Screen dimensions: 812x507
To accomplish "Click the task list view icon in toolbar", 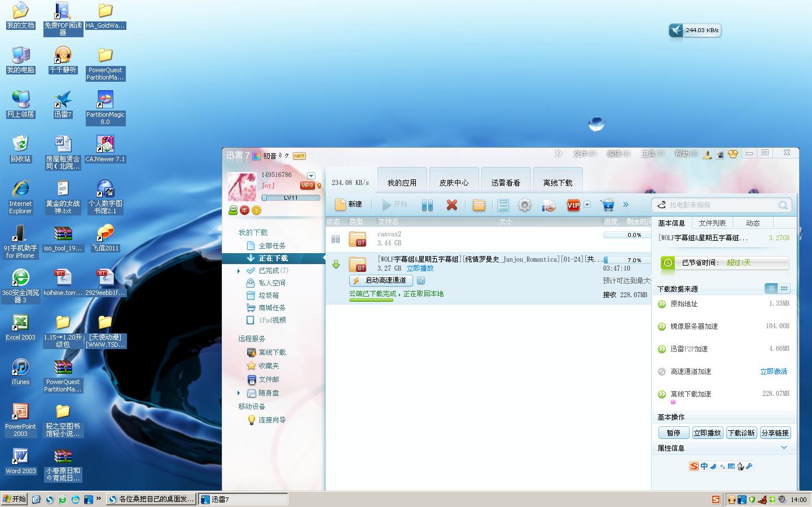I will coord(503,205).
